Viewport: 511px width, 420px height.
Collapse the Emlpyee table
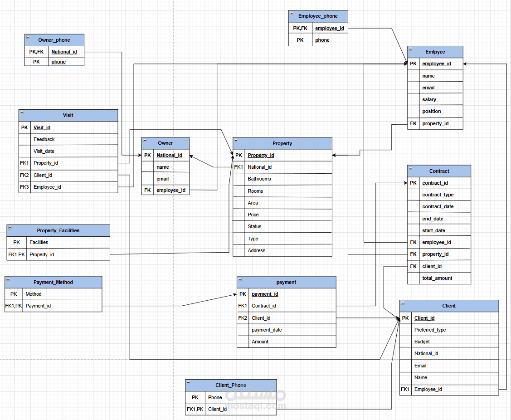(411, 49)
